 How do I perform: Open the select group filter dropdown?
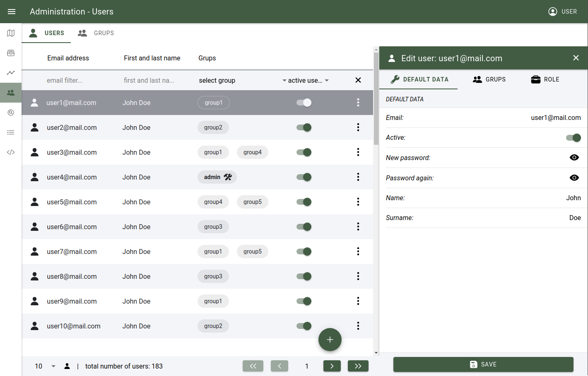(x=242, y=80)
